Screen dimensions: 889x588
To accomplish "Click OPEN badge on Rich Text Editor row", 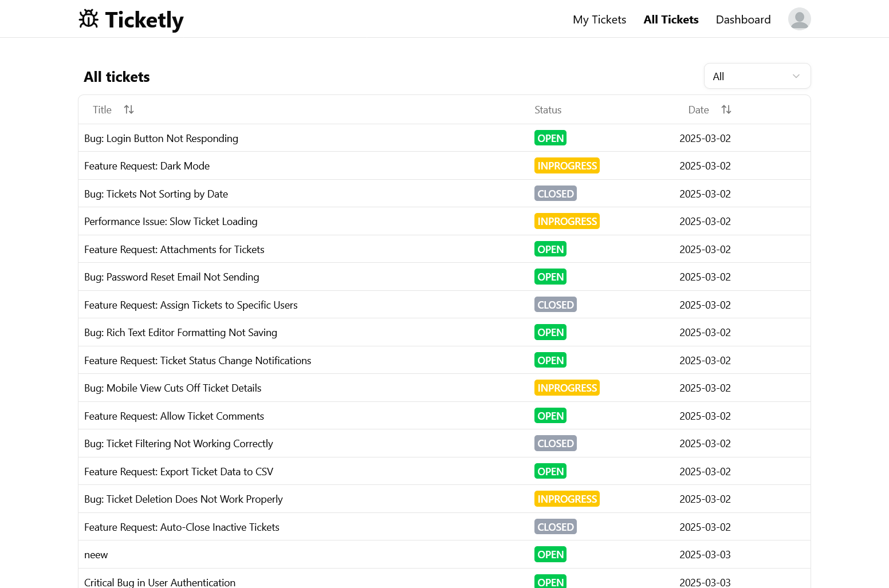I will (550, 332).
